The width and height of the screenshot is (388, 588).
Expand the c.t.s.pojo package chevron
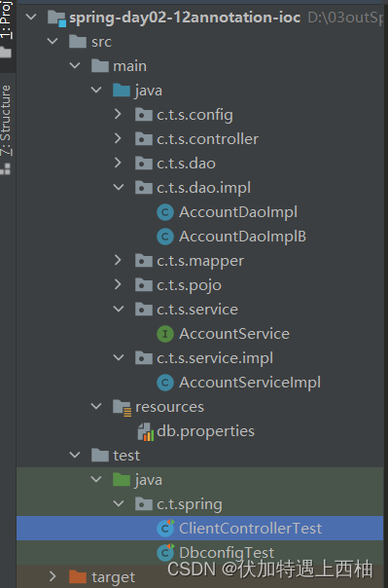(x=118, y=284)
